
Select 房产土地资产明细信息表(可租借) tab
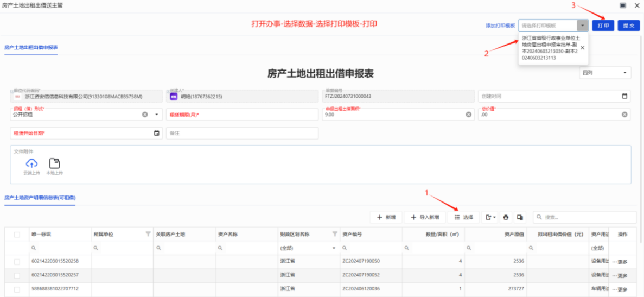click(40, 198)
